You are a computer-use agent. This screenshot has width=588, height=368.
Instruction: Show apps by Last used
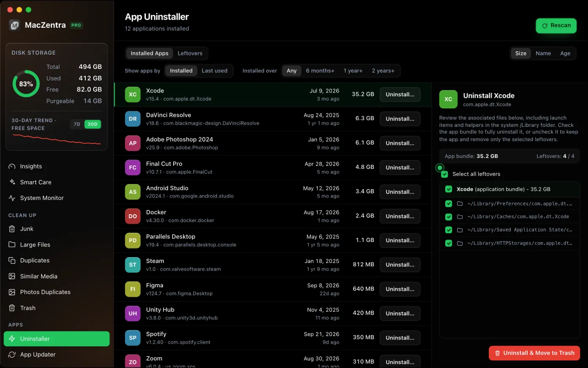(215, 71)
